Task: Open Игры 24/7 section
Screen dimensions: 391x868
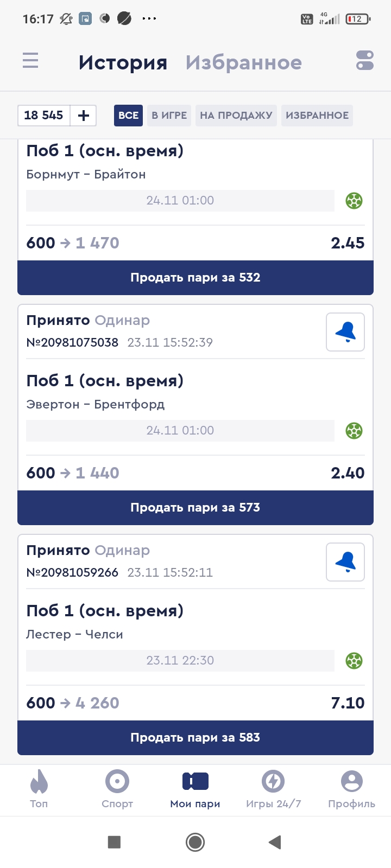Action: click(x=273, y=789)
